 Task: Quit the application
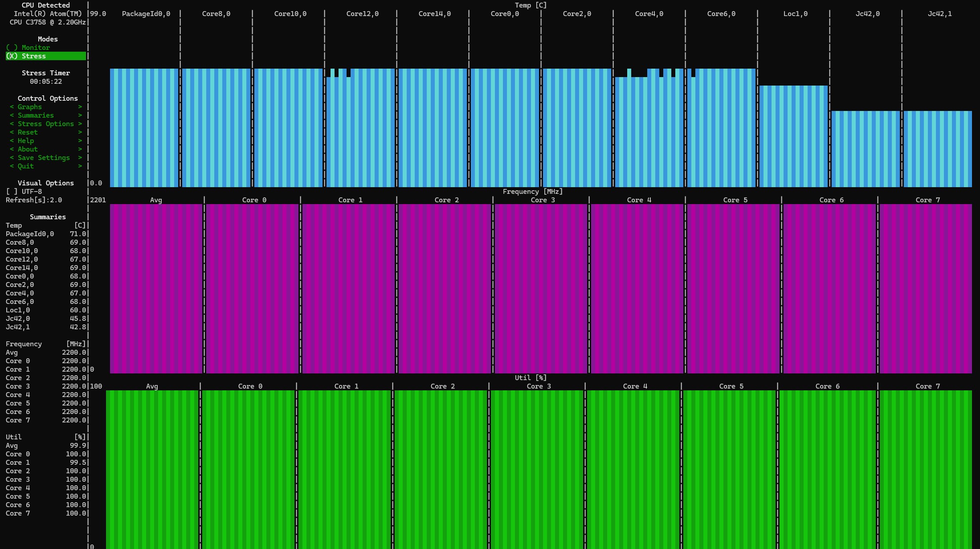[x=26, y=166]
